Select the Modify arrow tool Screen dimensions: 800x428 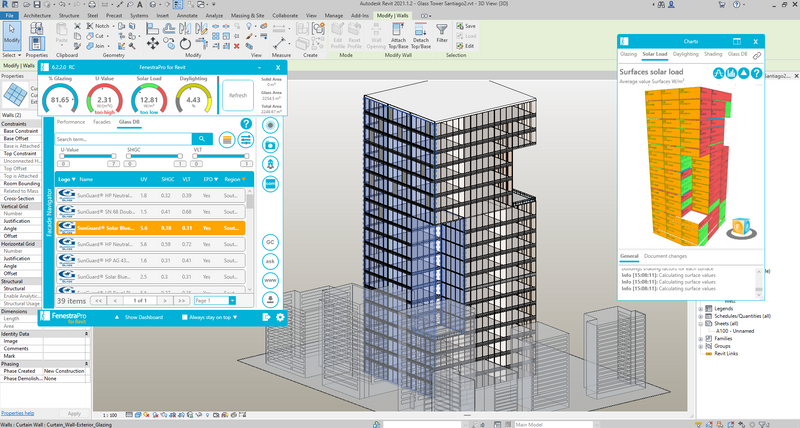11,35
